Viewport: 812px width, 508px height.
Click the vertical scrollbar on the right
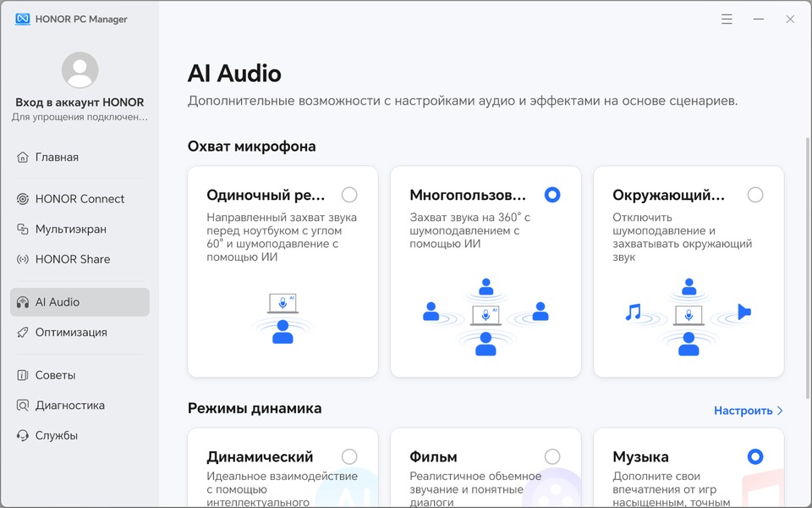[x=808, y=268]
